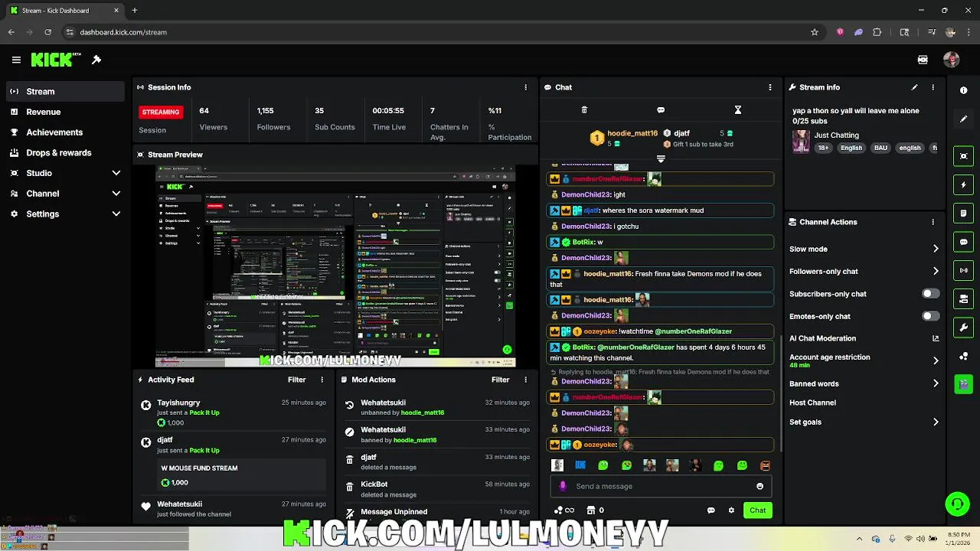Click the green support headset button

pos(957,504)
